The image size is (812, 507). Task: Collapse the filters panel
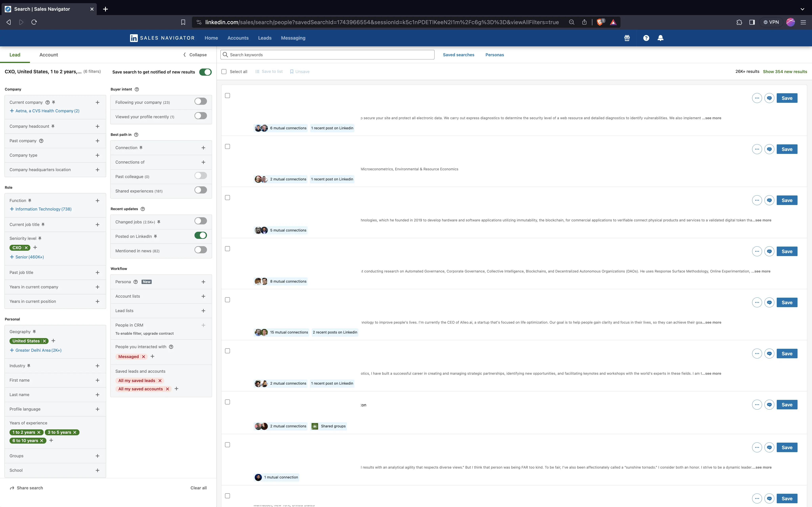pos(195,55)
